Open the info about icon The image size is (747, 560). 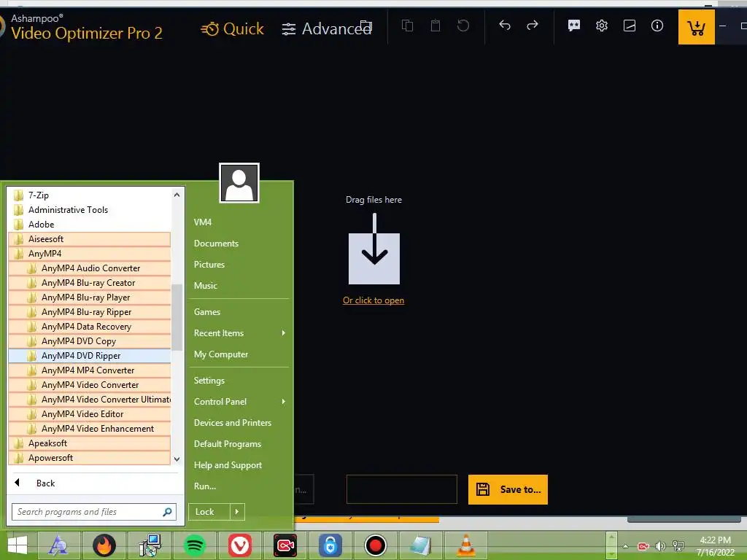point(657,26)
